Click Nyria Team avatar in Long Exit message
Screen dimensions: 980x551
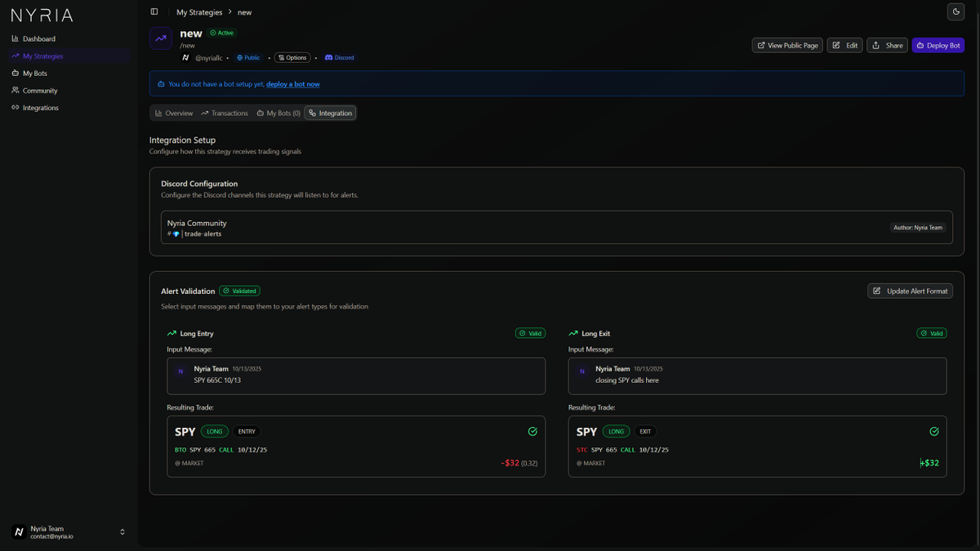pos(582,371)
